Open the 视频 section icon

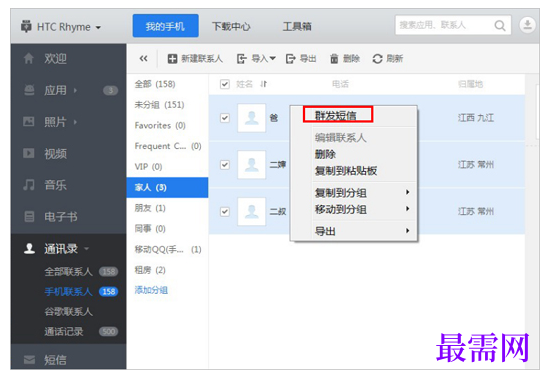pos(29,153)
